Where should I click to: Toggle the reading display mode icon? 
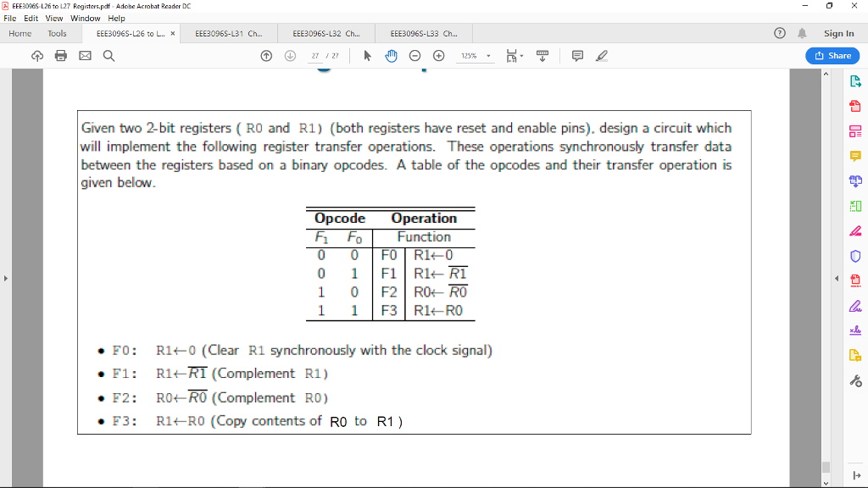542,56
